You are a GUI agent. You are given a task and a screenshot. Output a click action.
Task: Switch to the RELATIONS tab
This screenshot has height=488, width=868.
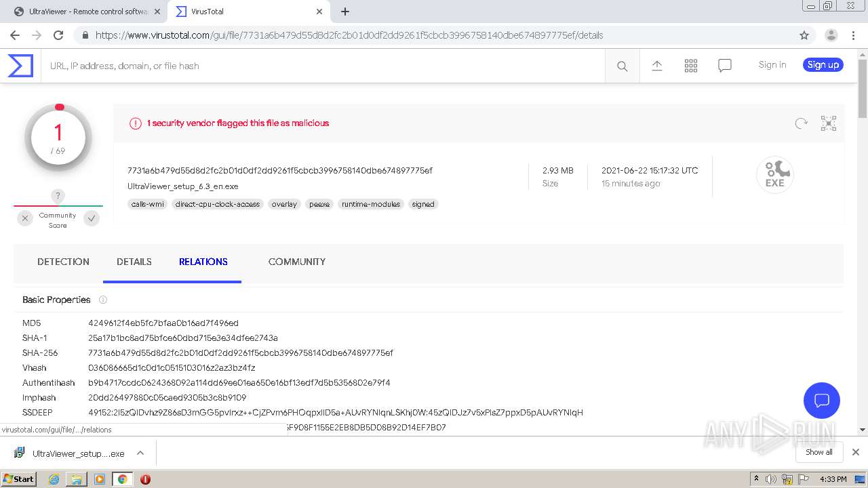click(203, 262)
